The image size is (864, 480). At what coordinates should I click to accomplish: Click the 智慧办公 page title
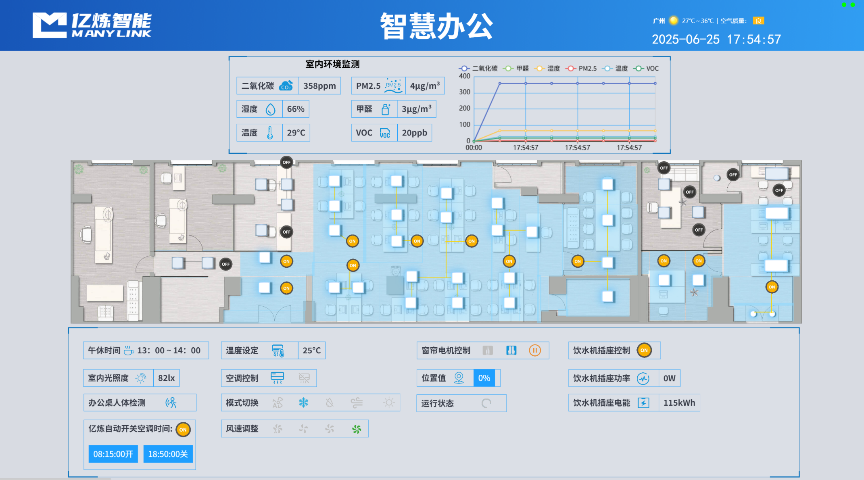(436, 26)
